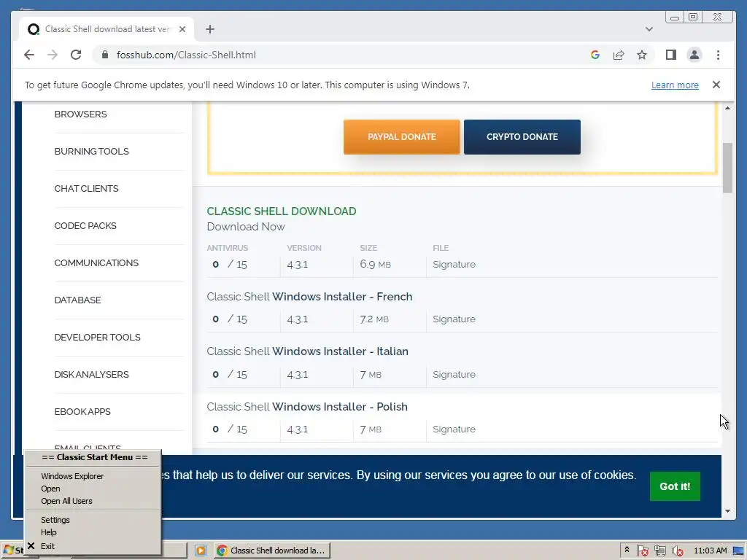Click the Action Center flag tray icon
This screenshot has height=560, width=747.
[642, 551]
